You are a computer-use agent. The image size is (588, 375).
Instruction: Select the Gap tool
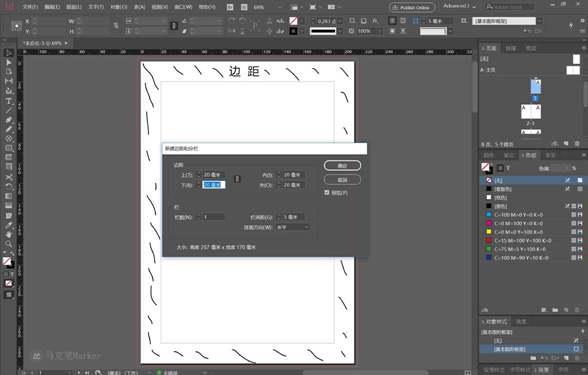pos(8,81)
